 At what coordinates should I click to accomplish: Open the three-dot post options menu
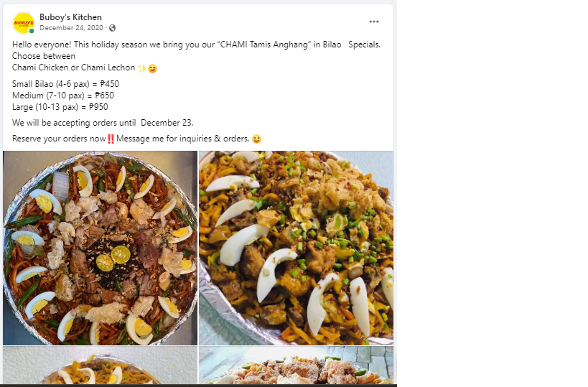coord(373,22)
